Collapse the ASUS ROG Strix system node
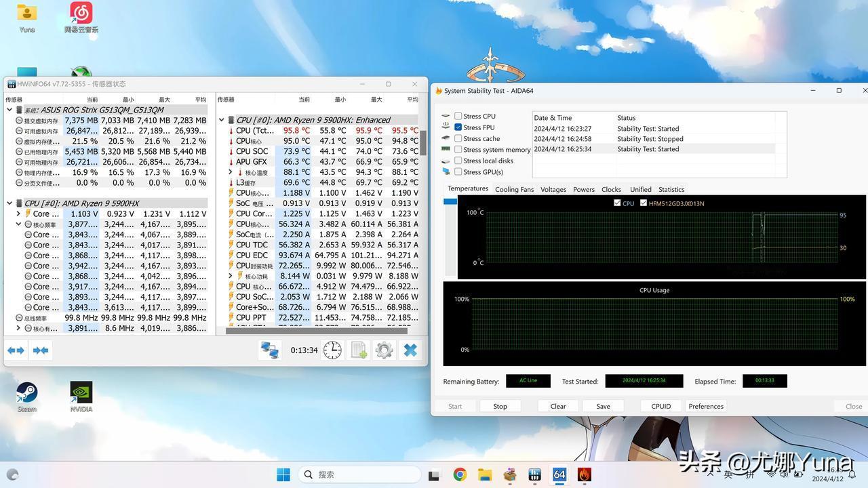 coord(9,110)
